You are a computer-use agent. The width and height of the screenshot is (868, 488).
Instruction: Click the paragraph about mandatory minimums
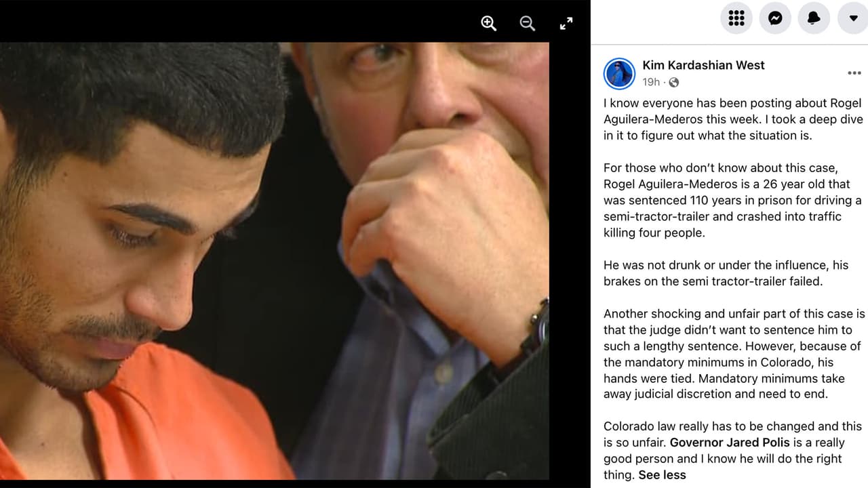pyautogui.click(x=734, y=354)
